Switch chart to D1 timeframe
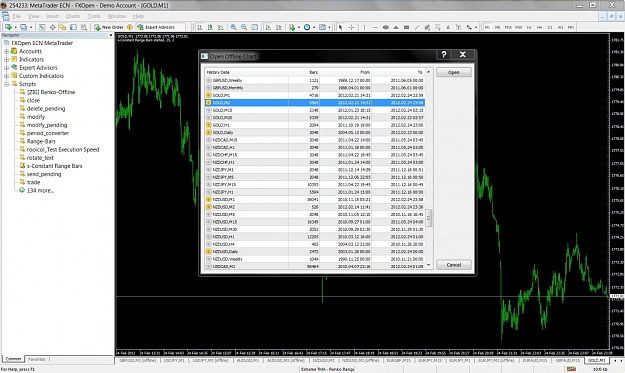Screen dimensions: 625x373 tap(550, 27)
